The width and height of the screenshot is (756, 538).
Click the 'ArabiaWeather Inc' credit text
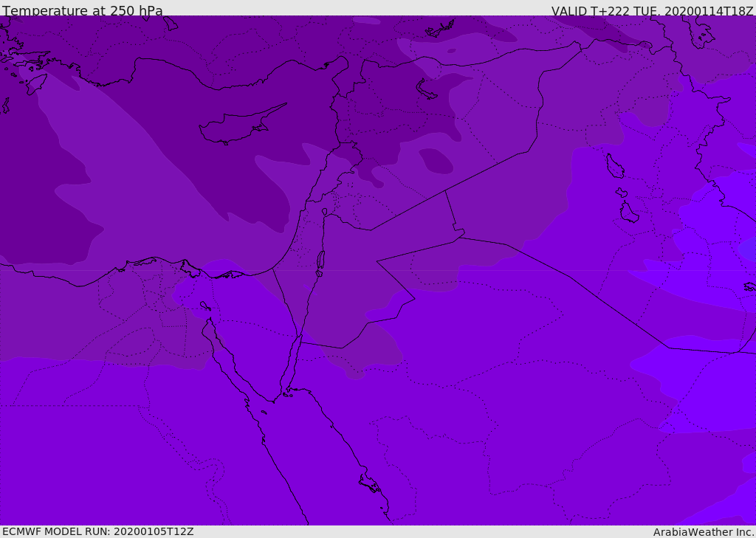click(x=703, y=532)
